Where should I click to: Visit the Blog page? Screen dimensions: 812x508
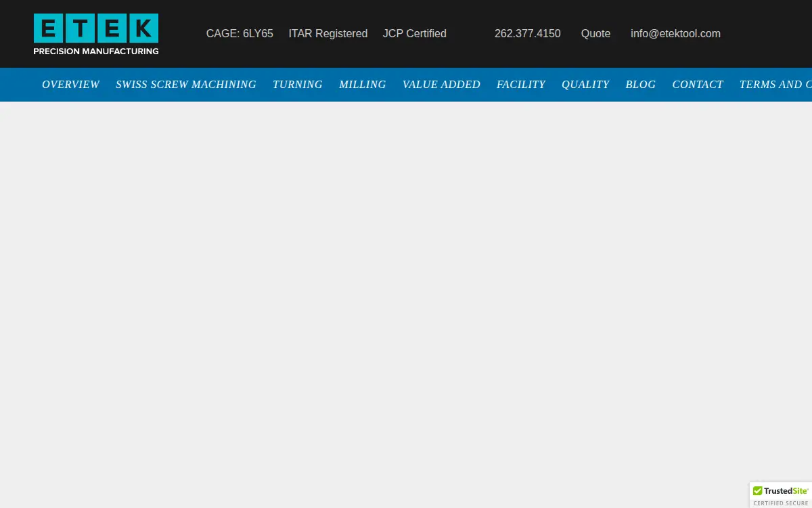(641, 85)
